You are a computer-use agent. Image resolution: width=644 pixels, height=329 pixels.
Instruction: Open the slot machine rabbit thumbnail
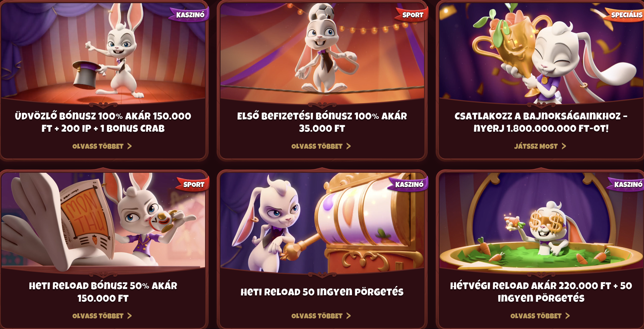322,222
